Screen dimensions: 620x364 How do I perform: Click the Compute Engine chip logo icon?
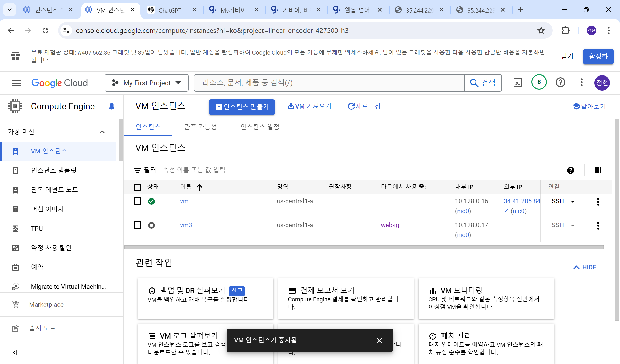[x=15, y=106]
